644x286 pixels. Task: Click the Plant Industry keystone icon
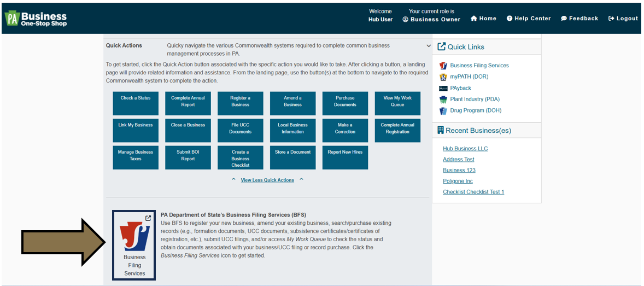(x=443, y=100)
